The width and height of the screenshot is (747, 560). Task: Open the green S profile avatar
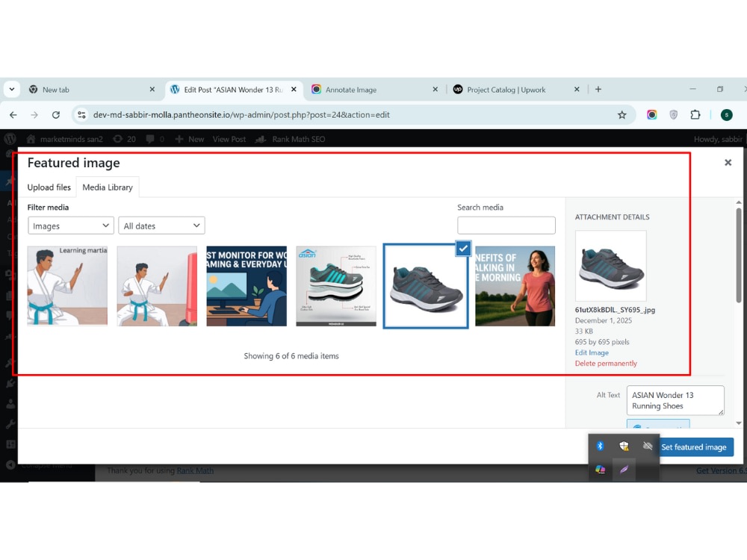tap(727, 115)
